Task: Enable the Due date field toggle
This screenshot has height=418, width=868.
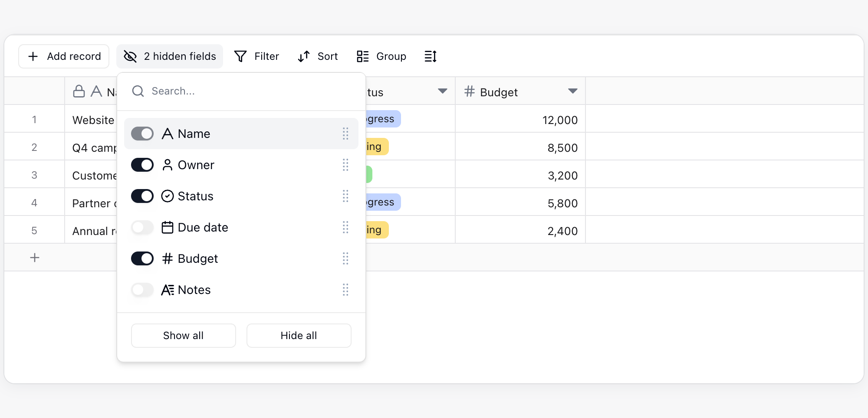Action: click(x=142, y=227)
